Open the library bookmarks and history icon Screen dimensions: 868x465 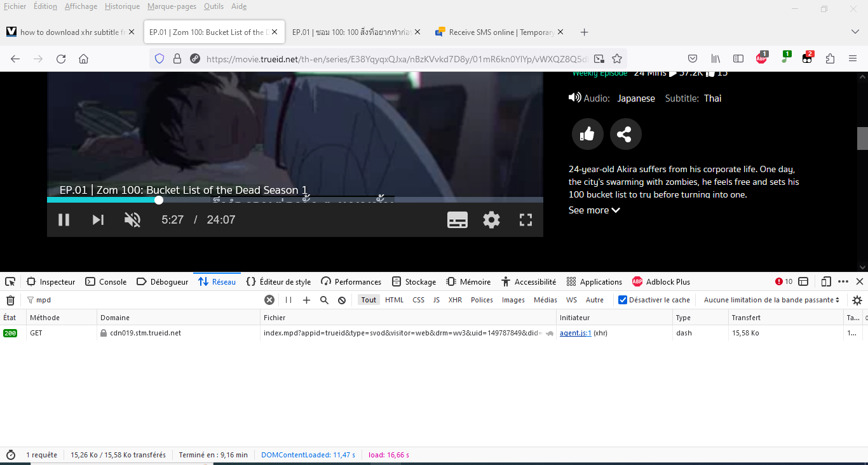715,58
